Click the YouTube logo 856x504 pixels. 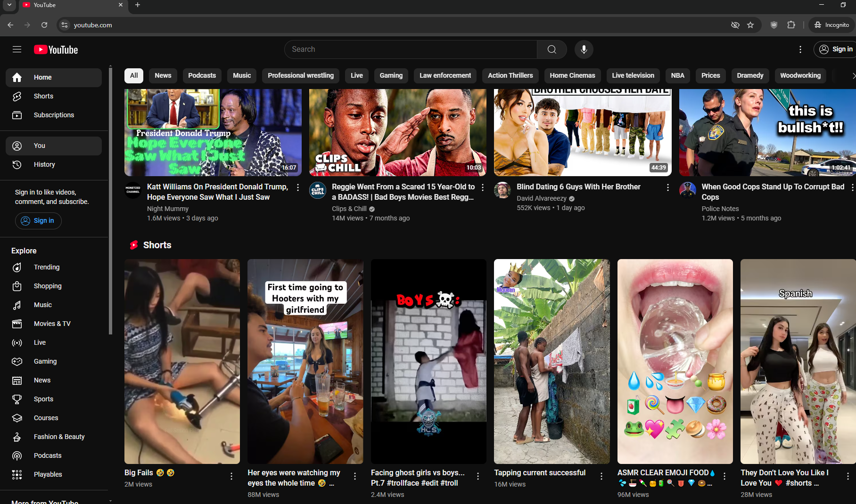[56, 49]
